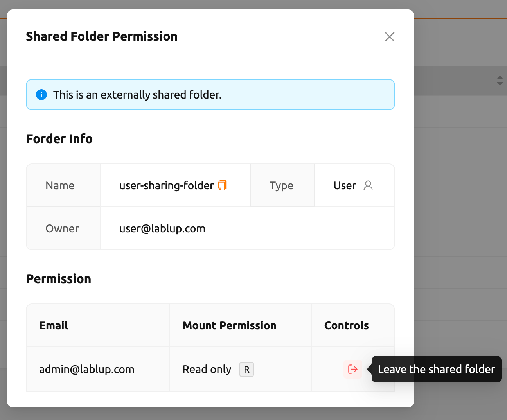The width and height of the screenshot is (507, 420).
Task: Click the Owner label cell
Action: 63,228
